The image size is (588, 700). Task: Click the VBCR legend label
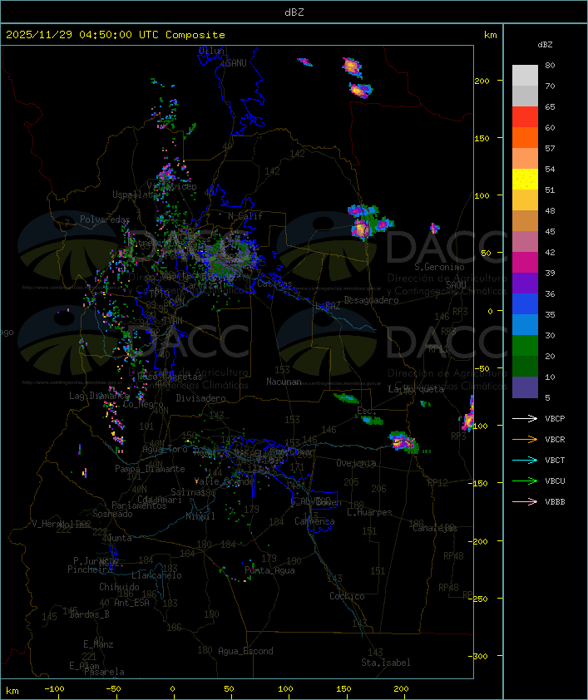[555, 439]
